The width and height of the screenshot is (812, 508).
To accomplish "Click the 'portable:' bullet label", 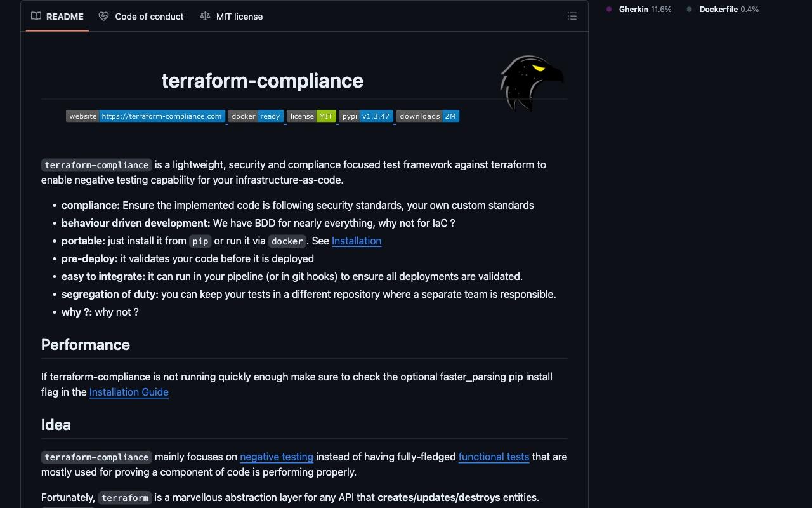I will click(83, 241).
